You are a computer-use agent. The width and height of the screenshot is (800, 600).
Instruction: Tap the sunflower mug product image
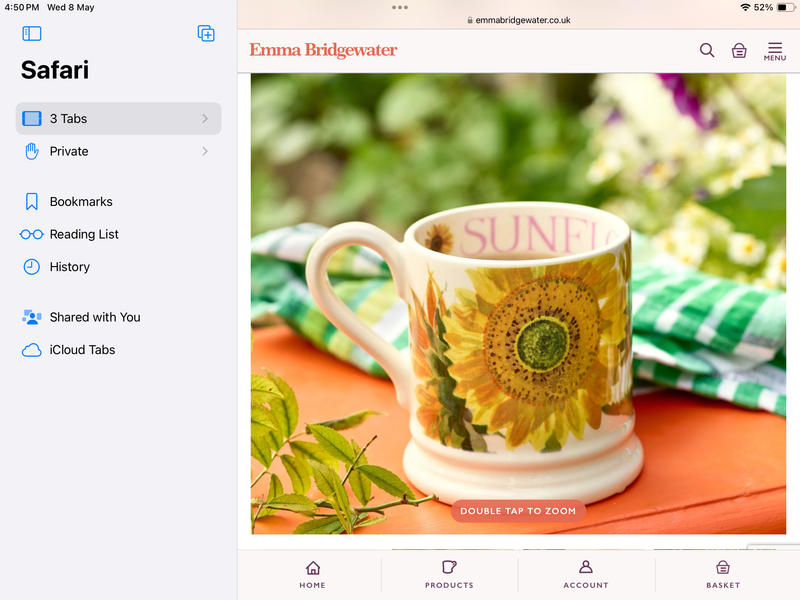pos(518,304)
